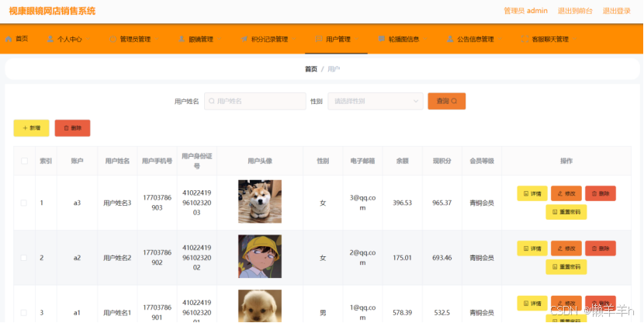Click the trash icon in row a3's 删除 button
The height and width of the screenshot is (323, 644).
tap(594, 193)
